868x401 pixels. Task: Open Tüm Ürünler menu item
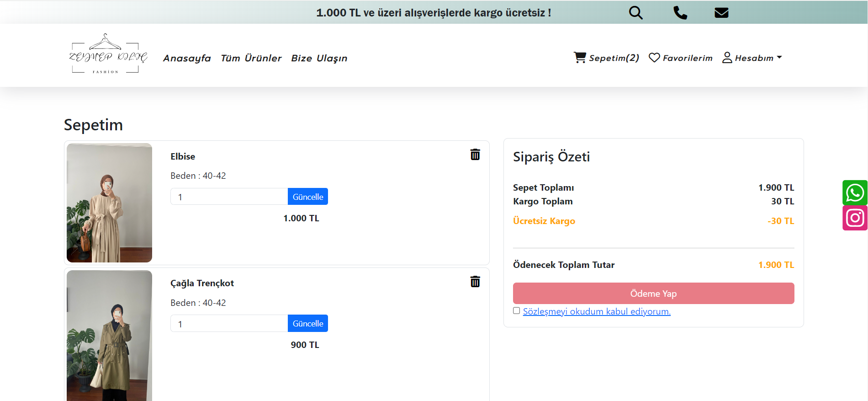point(251,59)
